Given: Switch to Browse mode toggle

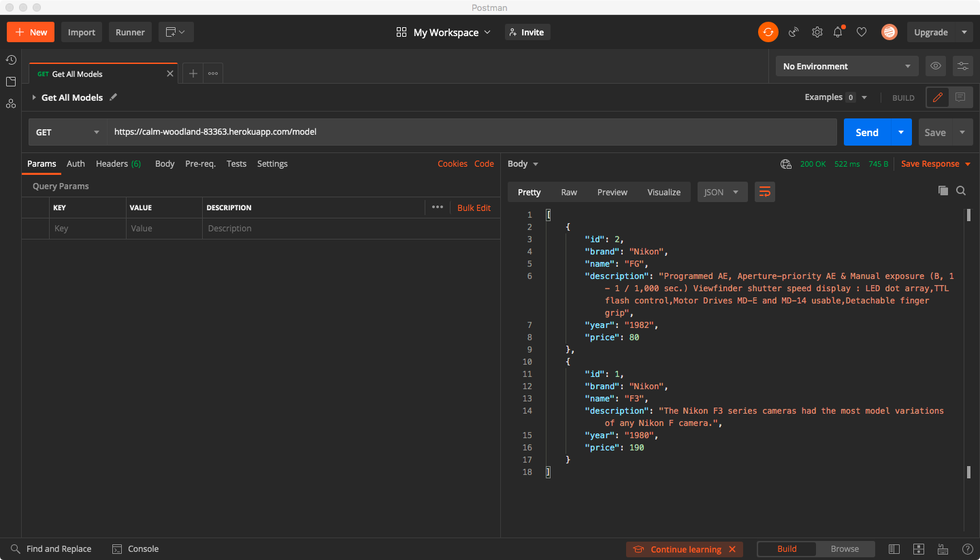Looking at the screenshot, I should [x=845, y=549].
